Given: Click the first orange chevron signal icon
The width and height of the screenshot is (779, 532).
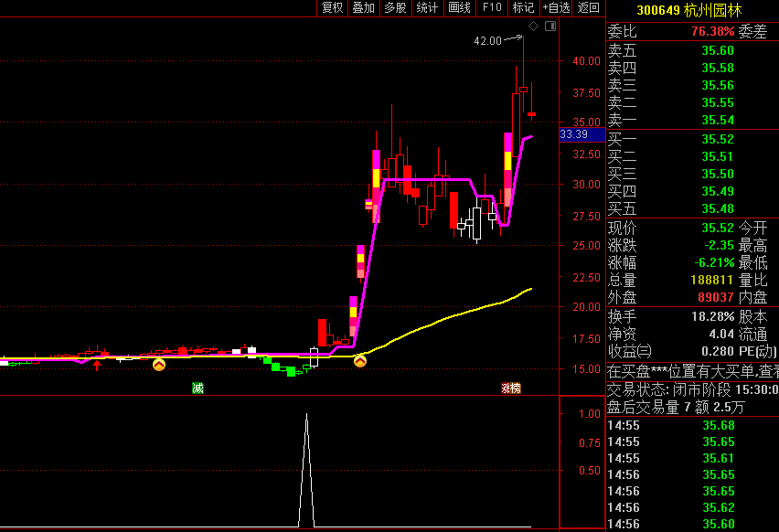Looking at the screenshot, I should [159, 365].
